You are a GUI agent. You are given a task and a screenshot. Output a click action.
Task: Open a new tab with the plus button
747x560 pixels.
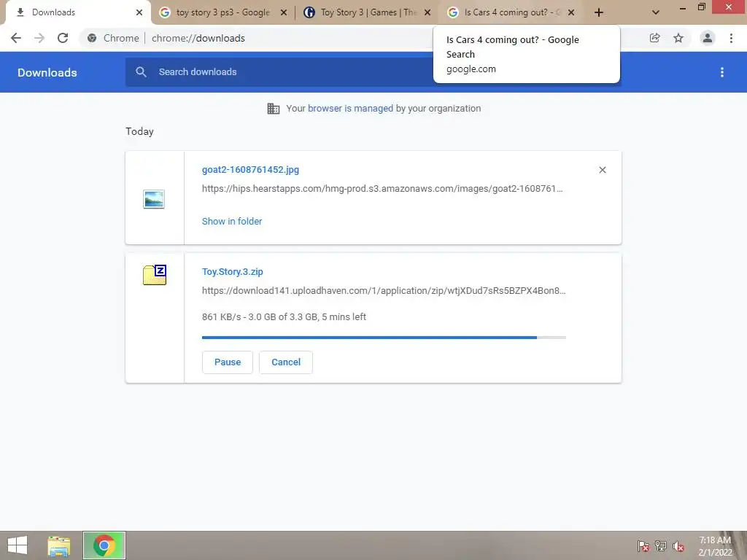coord(599,13)
